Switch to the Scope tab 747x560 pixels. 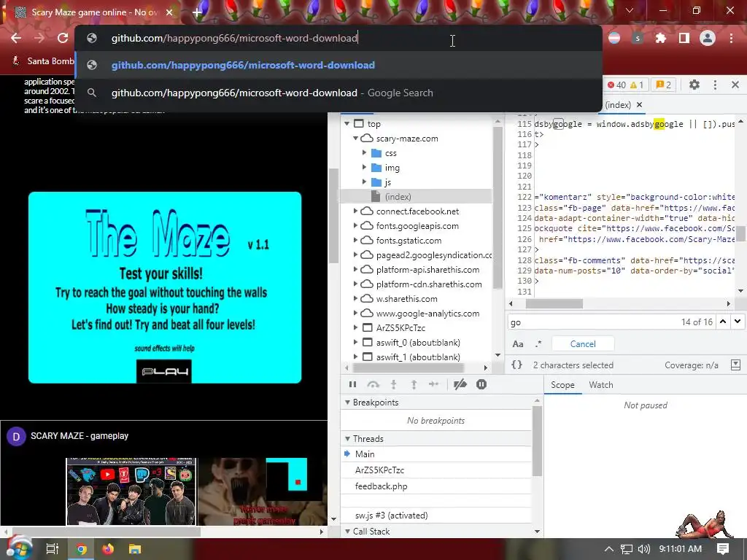[x=562, y=385]
